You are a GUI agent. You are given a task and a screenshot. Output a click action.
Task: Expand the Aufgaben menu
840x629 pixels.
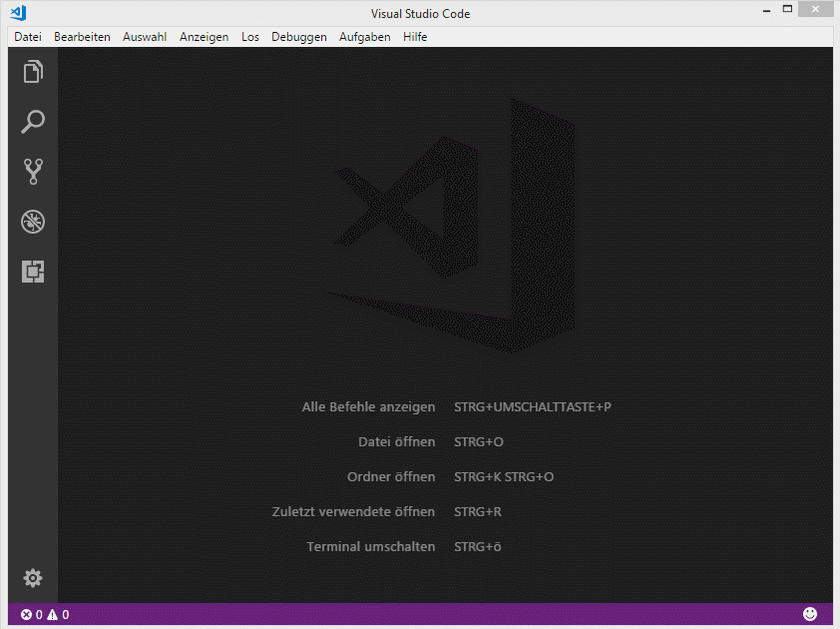pyautogui.click(x=364, y=37)
